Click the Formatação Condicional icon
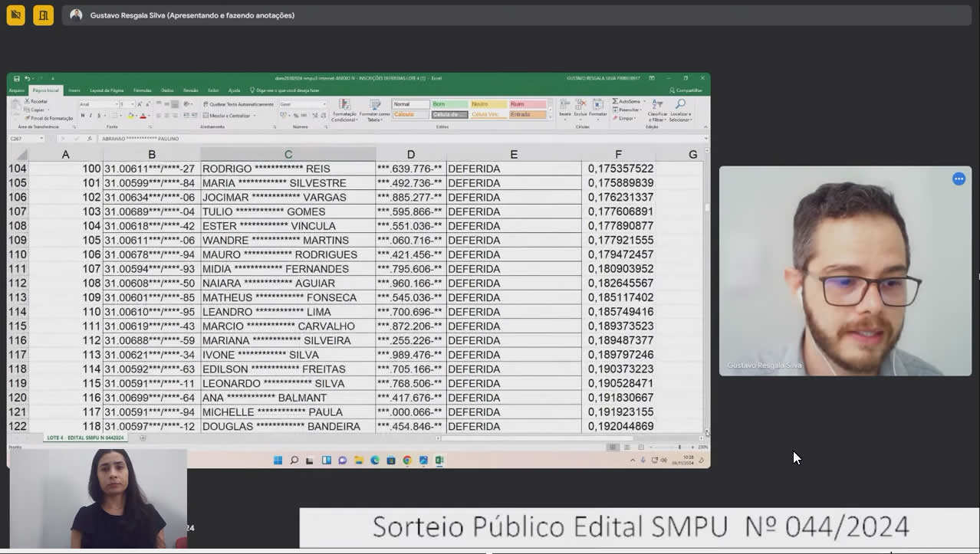This screenshot has width=980, height=554. (x=344, y=105)
